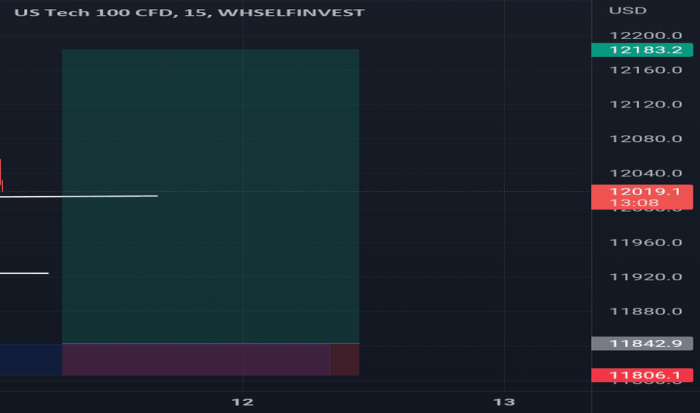
Task: Click the gray 11842.9 entry price label
Action: coord(642,343)
